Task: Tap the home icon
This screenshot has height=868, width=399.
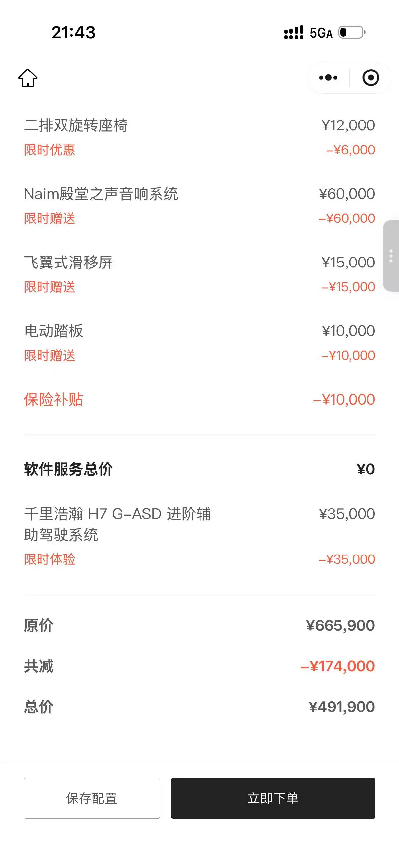Action: tap(27, 78)
